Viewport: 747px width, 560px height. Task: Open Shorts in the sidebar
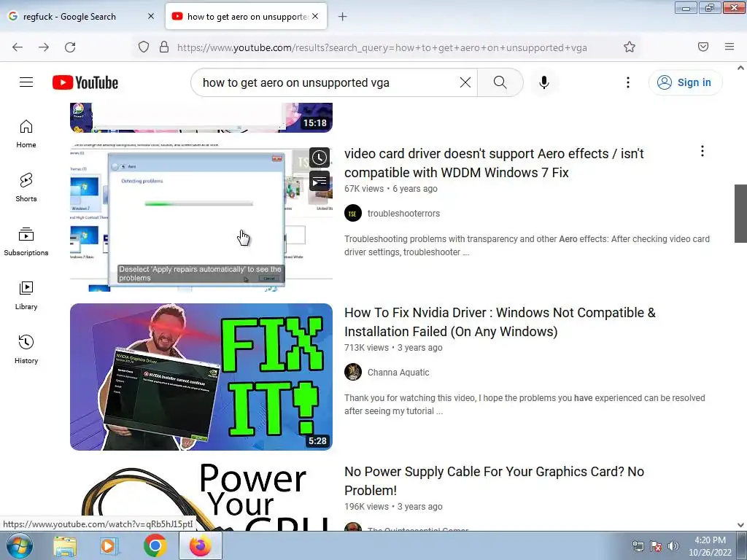click(x=26, y=187)
